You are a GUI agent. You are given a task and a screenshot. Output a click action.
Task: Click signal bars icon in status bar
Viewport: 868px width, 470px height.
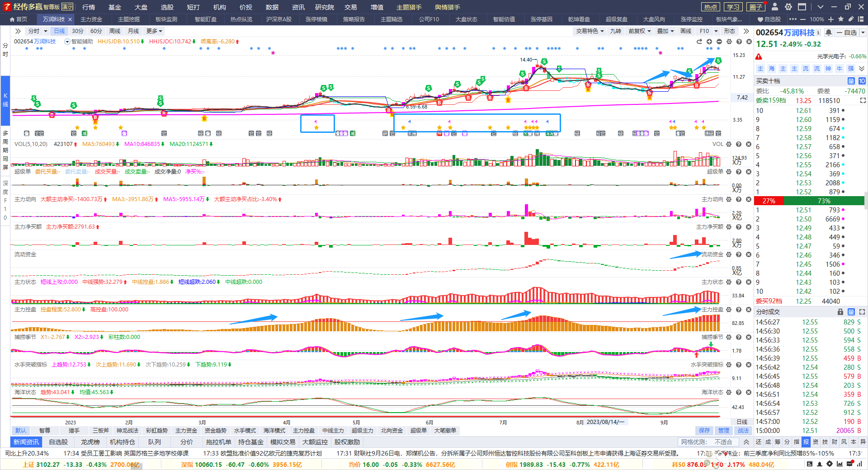click(859, 464)
